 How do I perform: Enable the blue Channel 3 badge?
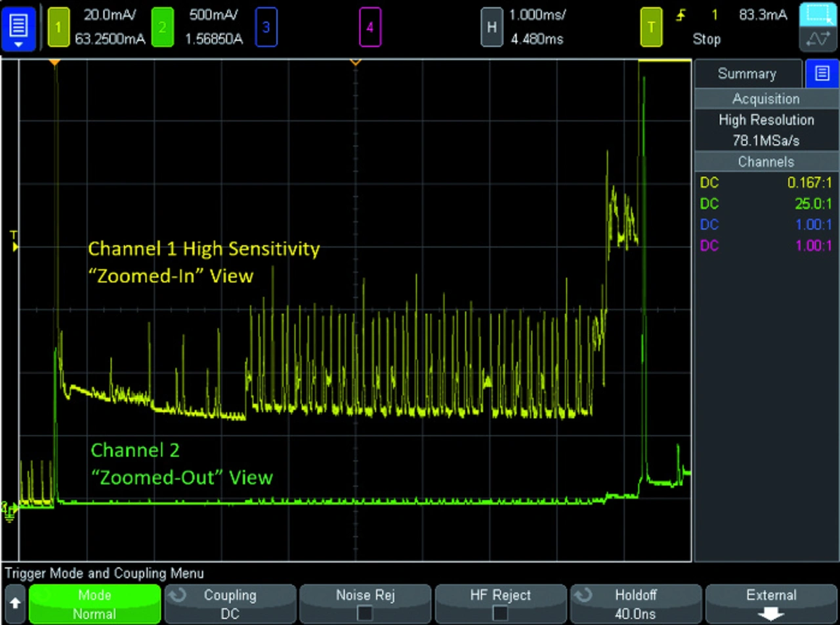tap(266, 28)
